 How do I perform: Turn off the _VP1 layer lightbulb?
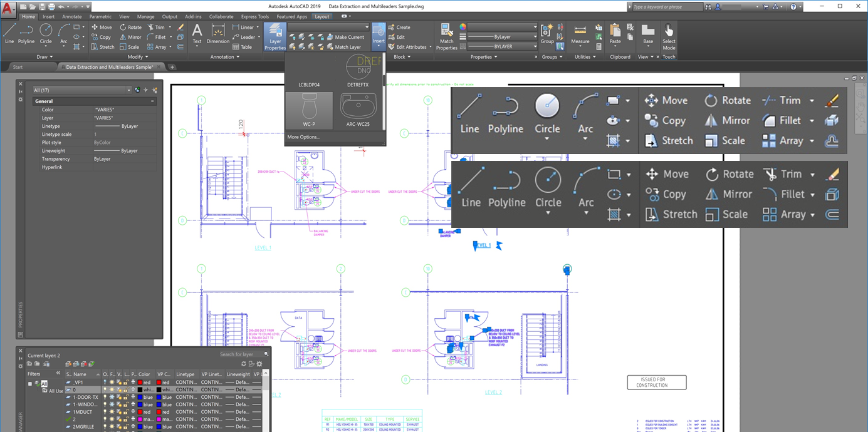(105, 383)
